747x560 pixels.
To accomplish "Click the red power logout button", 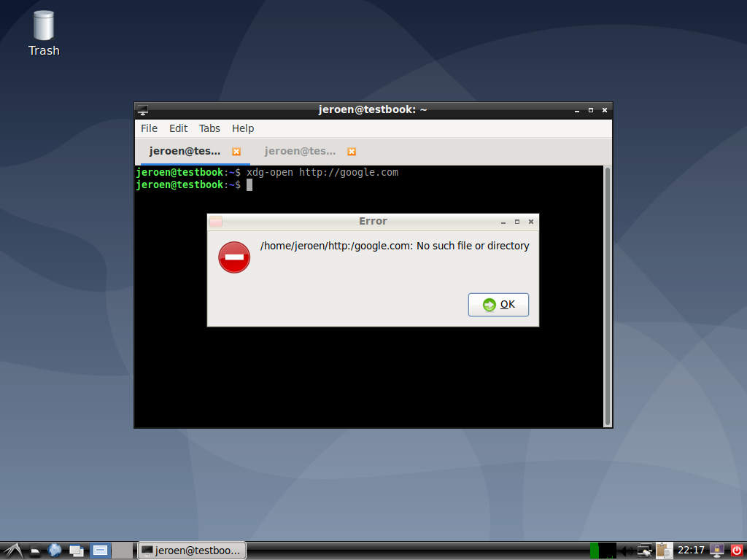I will coord(737,551).
